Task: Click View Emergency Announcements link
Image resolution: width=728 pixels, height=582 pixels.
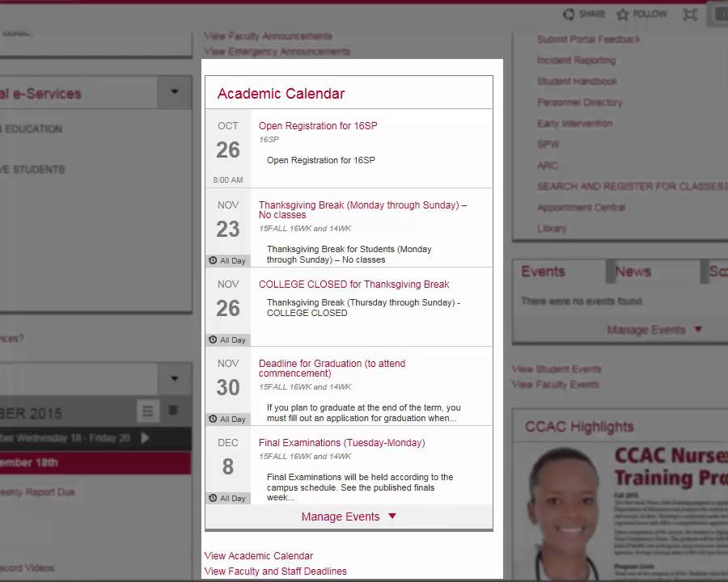Action: [x=277, y=51]
